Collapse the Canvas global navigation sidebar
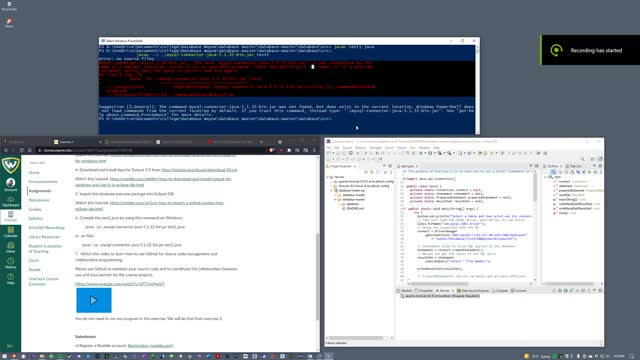The image size is (640, 360). (x=11, y=346)
